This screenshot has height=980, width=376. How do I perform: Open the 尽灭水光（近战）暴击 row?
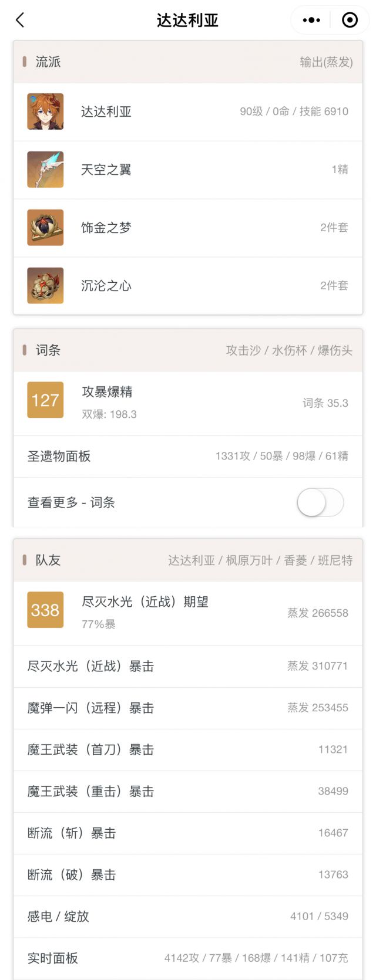click(x=188, y=667)
